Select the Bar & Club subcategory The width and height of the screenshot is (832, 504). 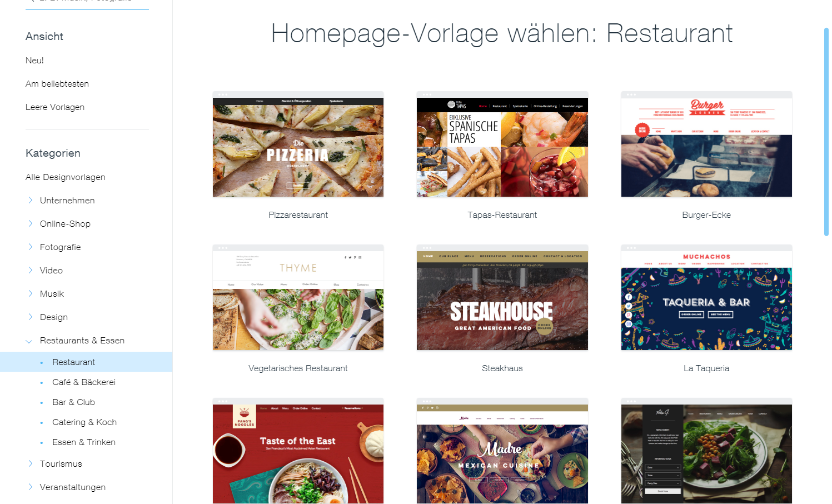pos(73,402)
